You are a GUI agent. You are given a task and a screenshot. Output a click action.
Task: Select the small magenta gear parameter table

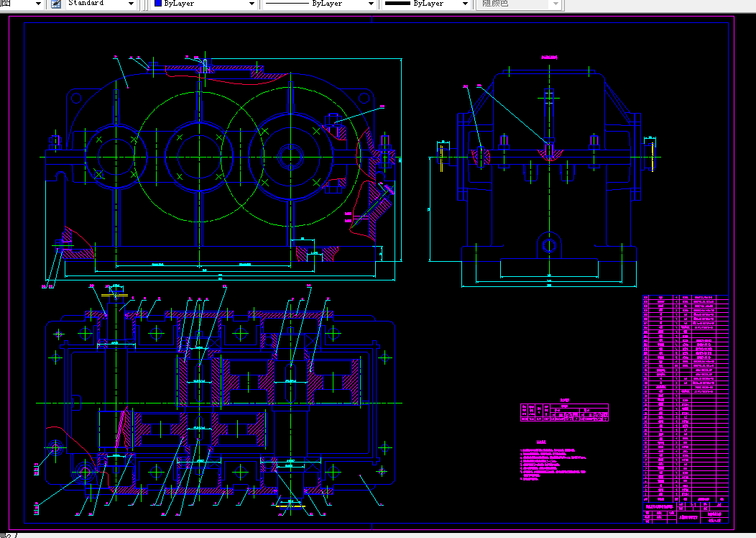pyautogui.click(x=564, y=413)
